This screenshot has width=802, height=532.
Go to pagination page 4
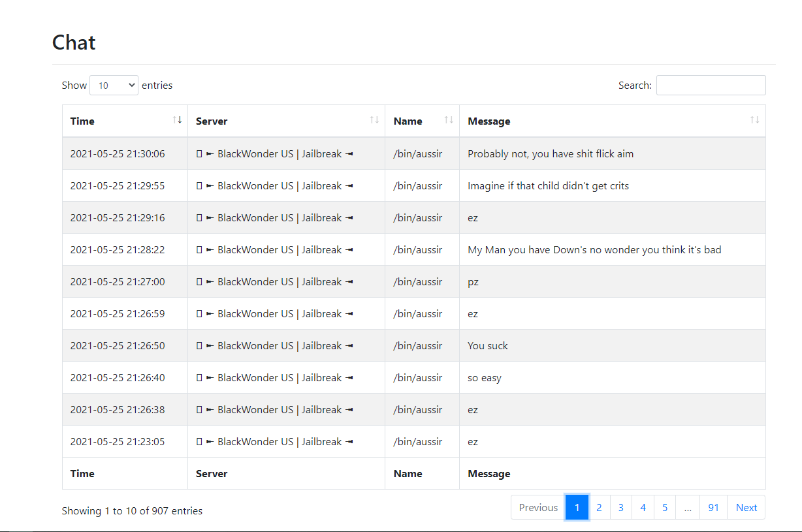[643, 507]
